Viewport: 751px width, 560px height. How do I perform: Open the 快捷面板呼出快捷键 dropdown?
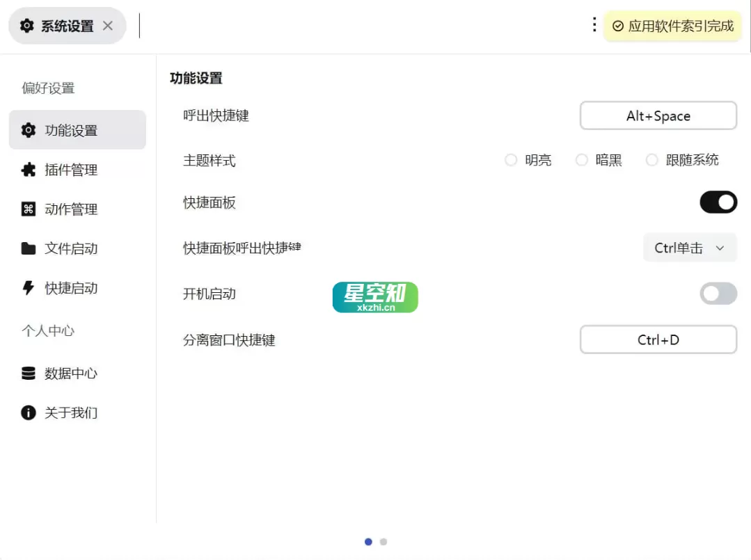tap(690, 247)
